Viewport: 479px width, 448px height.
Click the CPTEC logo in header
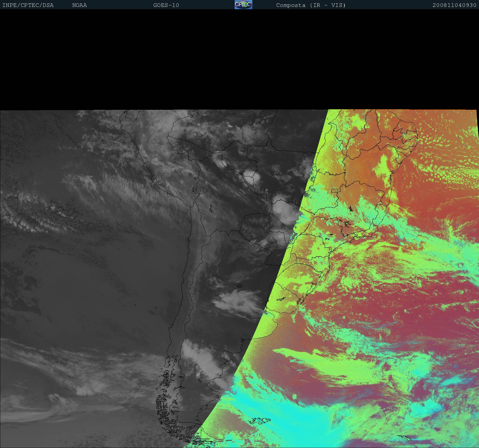point(243,5)
